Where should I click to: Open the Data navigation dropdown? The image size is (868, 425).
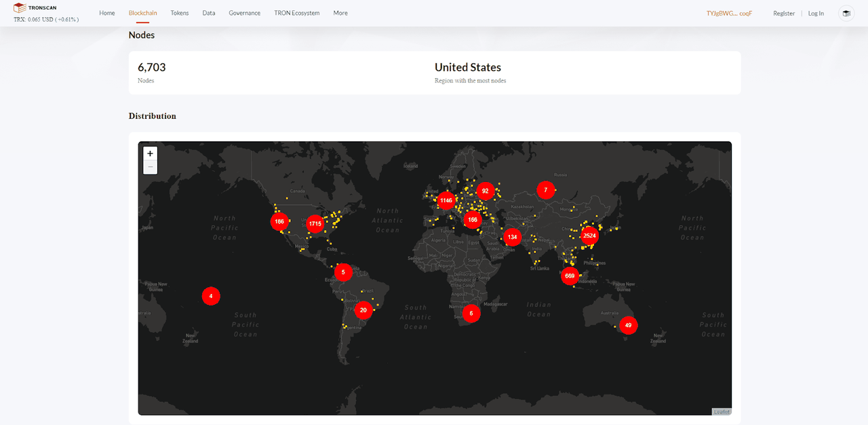pos(209,13)
